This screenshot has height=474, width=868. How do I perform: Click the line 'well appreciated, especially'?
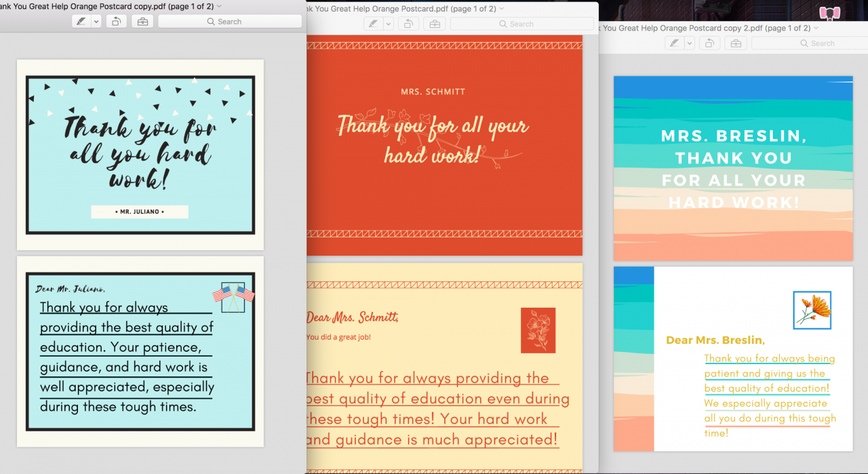coord(127,387)
